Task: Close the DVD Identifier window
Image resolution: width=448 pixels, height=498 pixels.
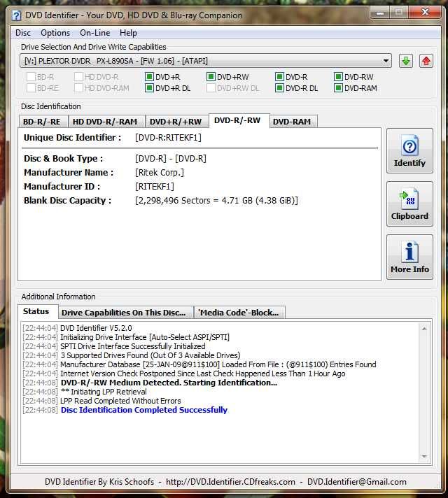Action: pyautogui.click(x=425, y=13)
